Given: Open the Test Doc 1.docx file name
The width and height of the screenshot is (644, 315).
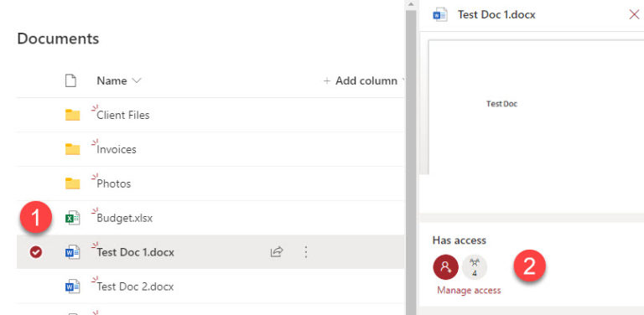Looking at the screenshot, I should pos(135,252).
